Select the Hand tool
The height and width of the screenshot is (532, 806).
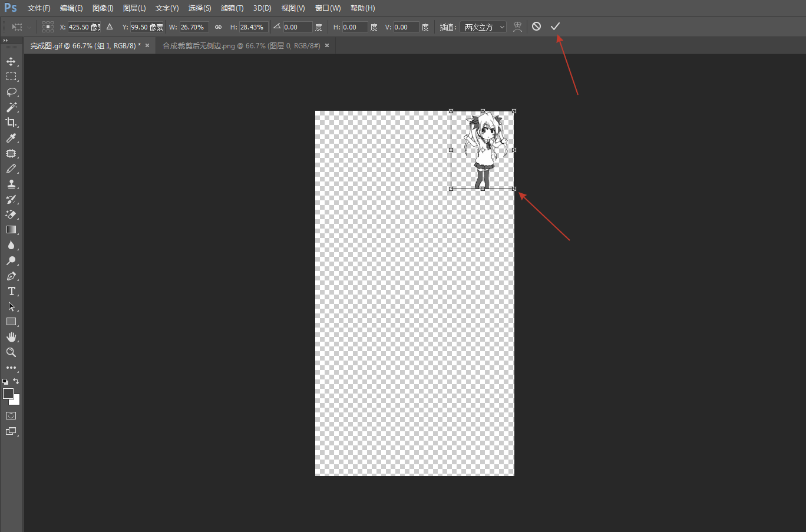[11, 337]
